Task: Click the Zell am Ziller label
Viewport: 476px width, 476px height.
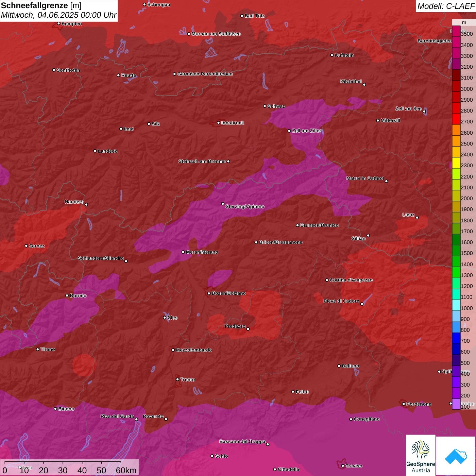Action: click(x=306, y=131)
